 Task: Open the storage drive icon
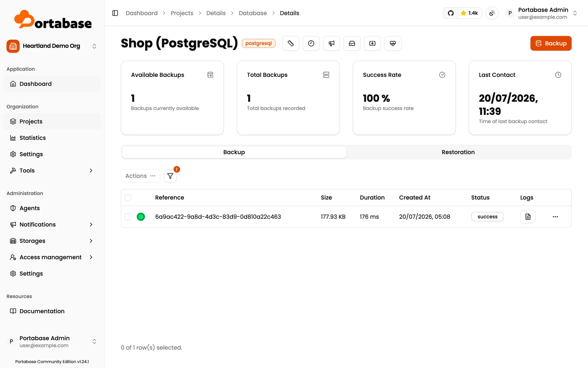(352, 43)
